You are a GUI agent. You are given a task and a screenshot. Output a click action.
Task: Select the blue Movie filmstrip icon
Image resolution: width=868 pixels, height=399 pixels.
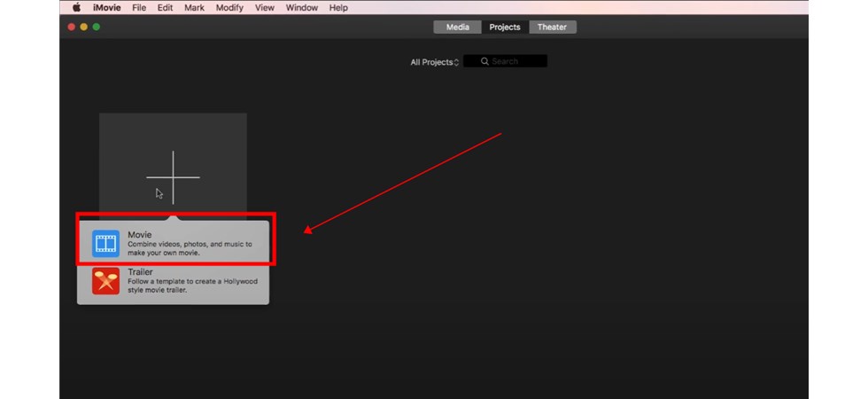tap(105, 244)
